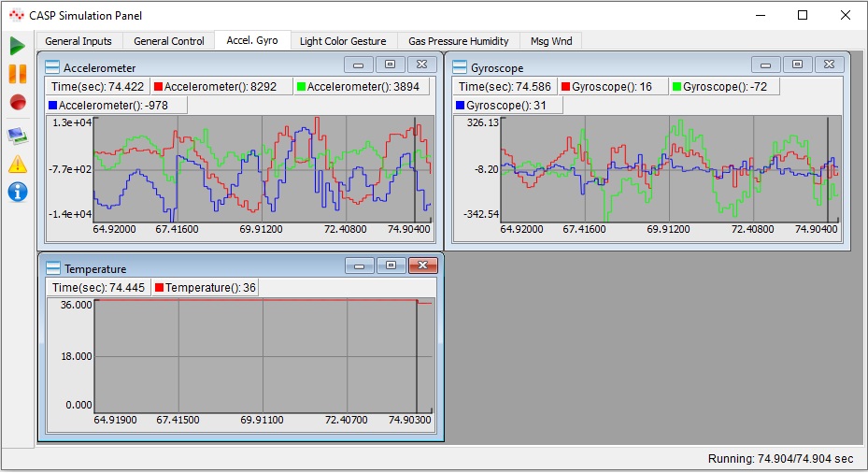Close the CASP Simulation Panel window
This screenshot has width=868, height=473.
tap(846, 15)
